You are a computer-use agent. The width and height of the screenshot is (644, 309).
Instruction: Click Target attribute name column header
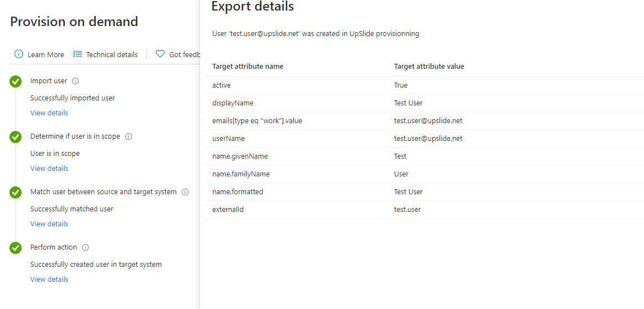click(248, 66)
